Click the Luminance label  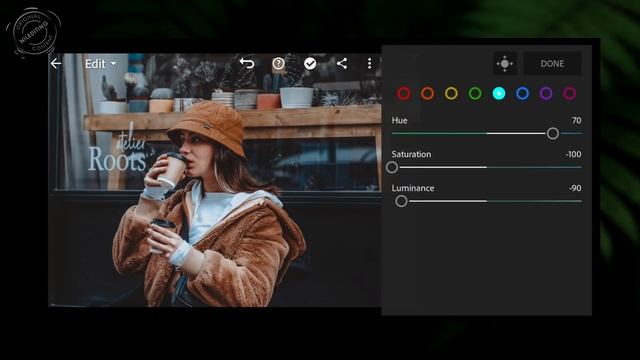[x=413, y=188]
